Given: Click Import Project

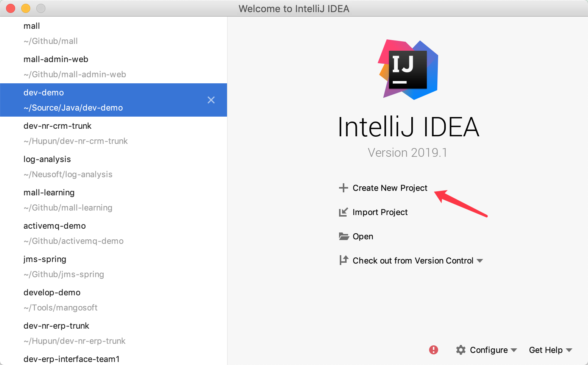Looking at the screenshot, I should coord(380,212).
